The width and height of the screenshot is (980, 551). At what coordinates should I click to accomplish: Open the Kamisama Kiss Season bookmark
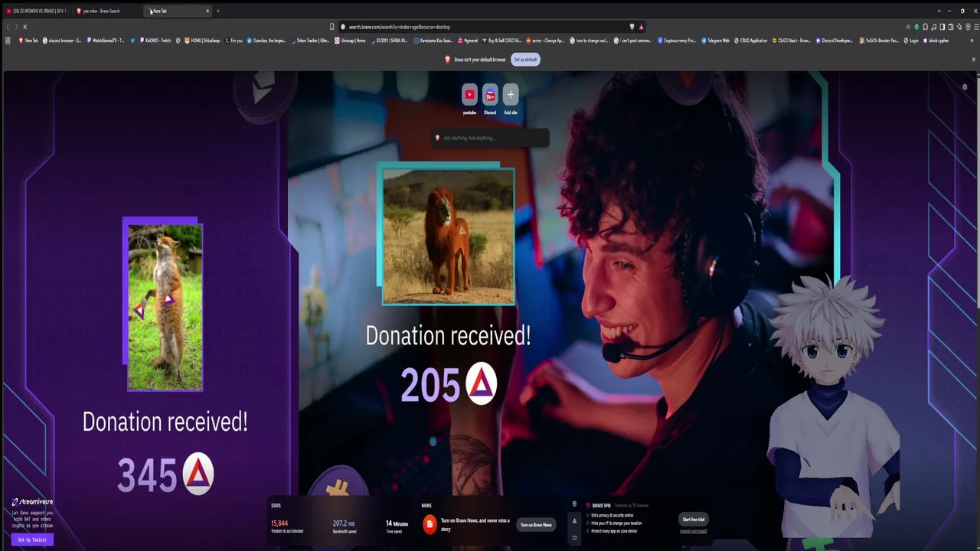click(433, 41)
